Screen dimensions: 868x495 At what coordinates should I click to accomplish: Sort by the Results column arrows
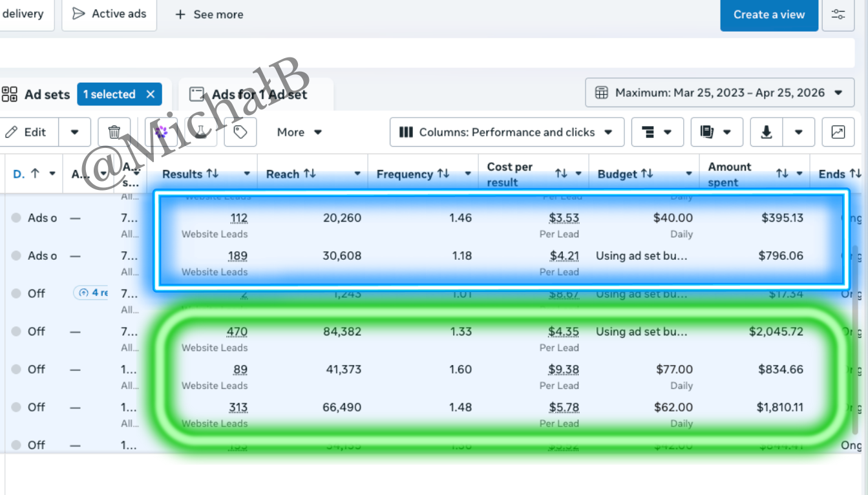coord(213,174)
